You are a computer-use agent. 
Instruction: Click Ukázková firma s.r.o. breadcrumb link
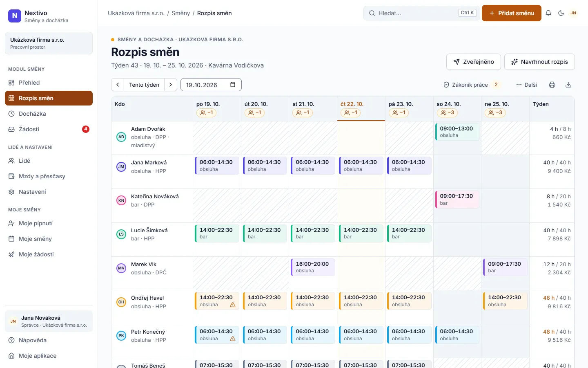pyautogui.click(x=136, y=13)
